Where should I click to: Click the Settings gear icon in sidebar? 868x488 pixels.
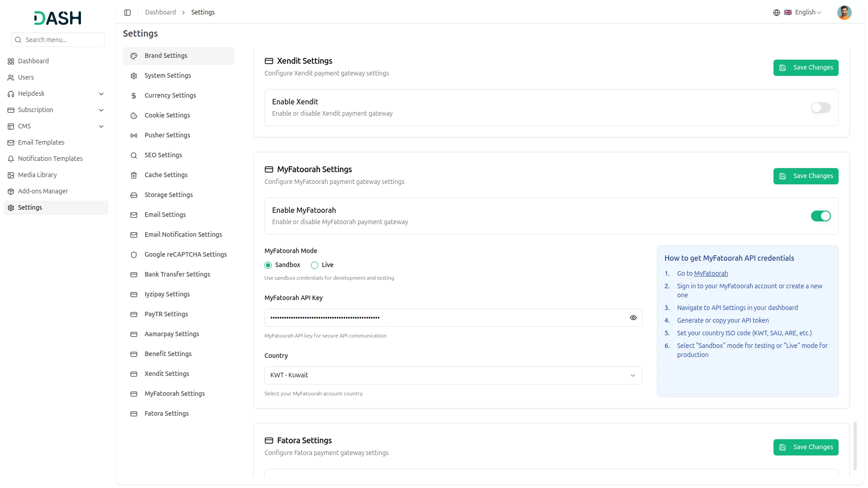tap(11, 208)
